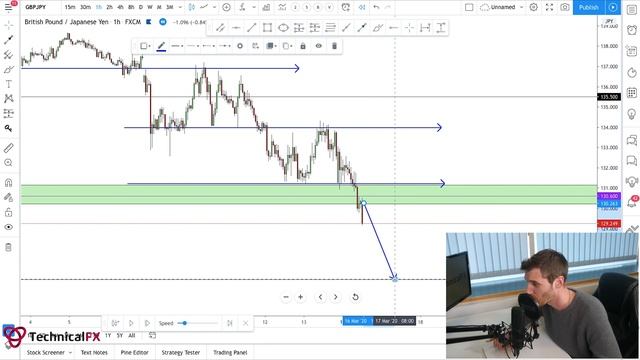Open the prediction and measurement tools
Image resolution: width=640 pixels, height=360 pixels.
(x=8, y=113)
